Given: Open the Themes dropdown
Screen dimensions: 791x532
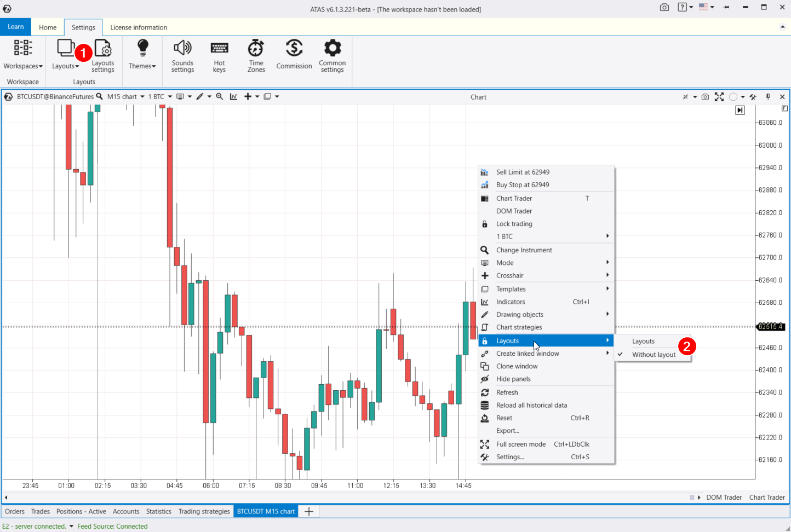Looking at the screenshot, I should pyautogui.click(x=142, y=55).
